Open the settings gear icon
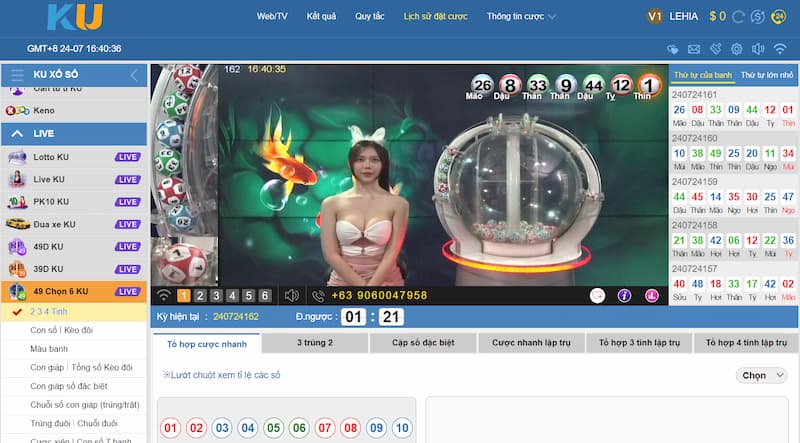 736,49
